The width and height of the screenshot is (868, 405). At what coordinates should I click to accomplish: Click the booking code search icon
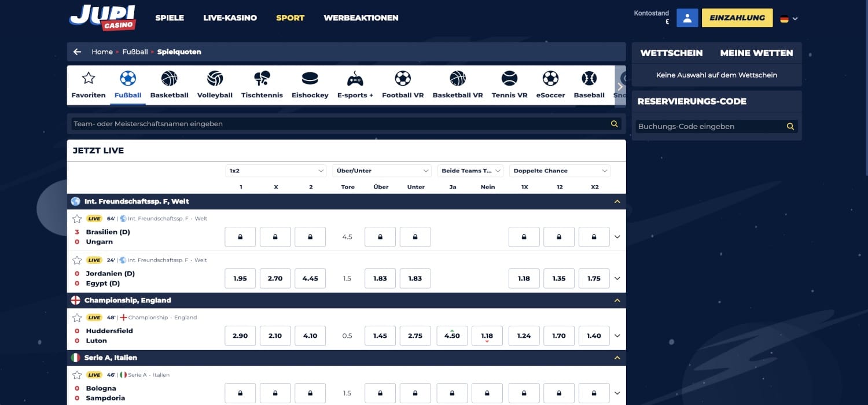(790, 126)
